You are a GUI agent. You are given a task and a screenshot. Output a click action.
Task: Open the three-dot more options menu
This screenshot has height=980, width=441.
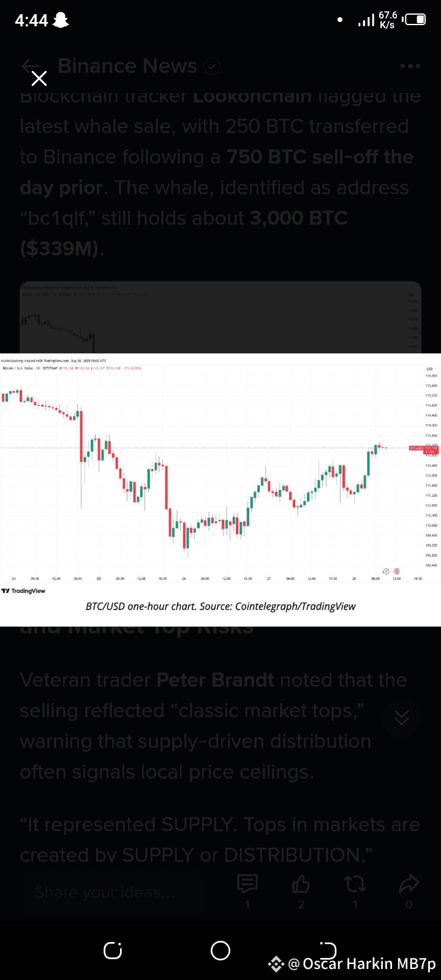point(410,66)
